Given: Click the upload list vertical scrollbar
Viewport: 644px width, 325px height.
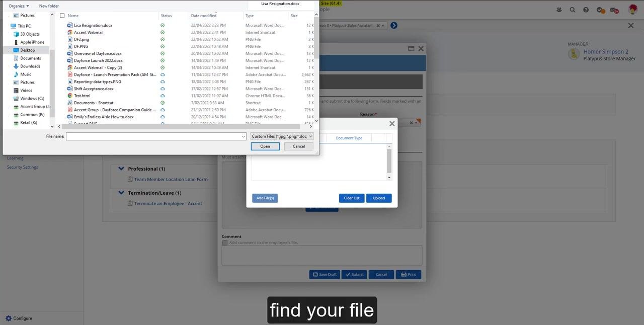Looking at the screenshot, I should pyautogui.click(x=389, y=162).
